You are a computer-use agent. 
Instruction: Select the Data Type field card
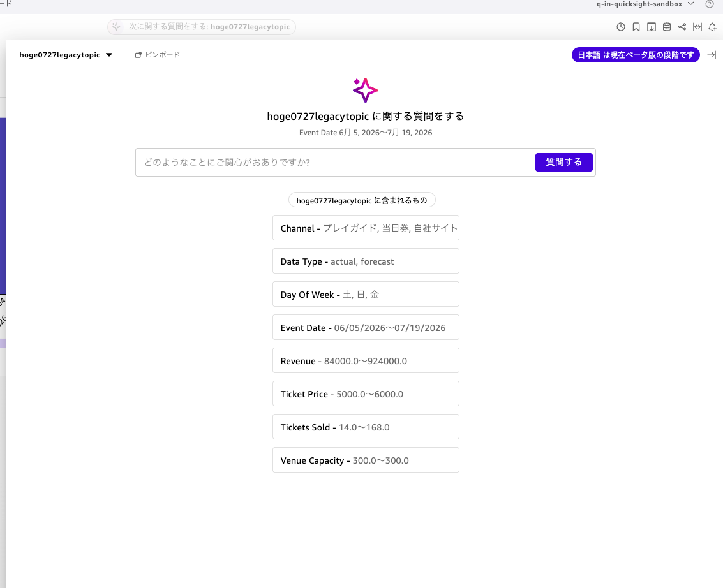point(366,261)
